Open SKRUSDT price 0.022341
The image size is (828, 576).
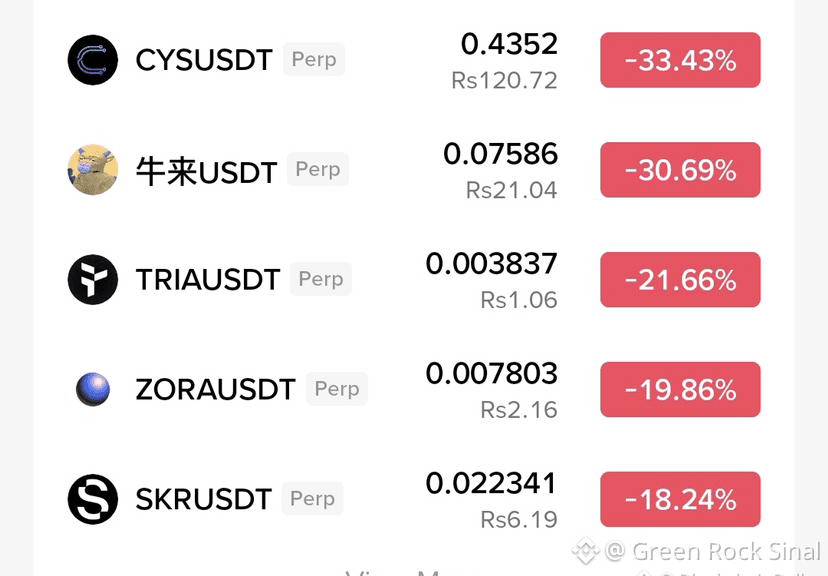[492, 483]
